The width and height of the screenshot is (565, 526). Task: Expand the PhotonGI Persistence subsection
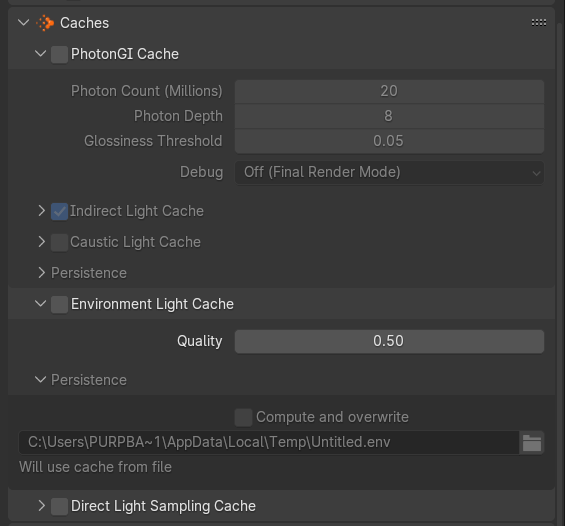pyautogui.click(x=41, y=273)
